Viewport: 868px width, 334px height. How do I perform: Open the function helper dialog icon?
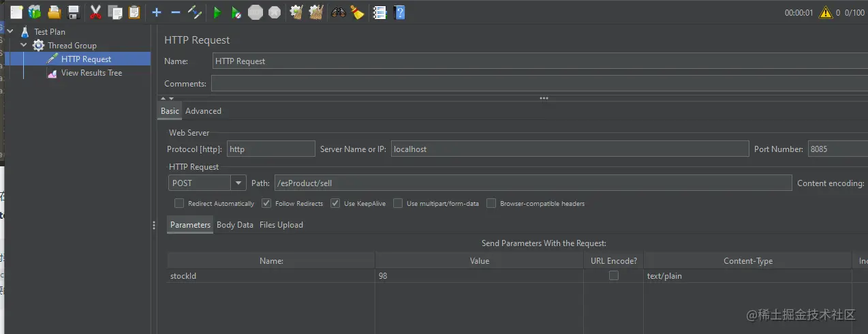(380, 12)
